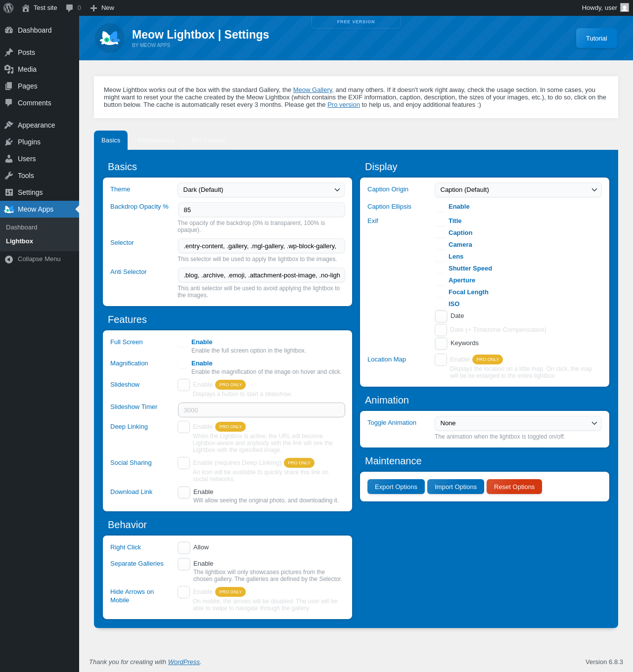The image size is (633, 672).
Task: Tick the Hide Arrows on Mobile checkbox
Action: 183,592
